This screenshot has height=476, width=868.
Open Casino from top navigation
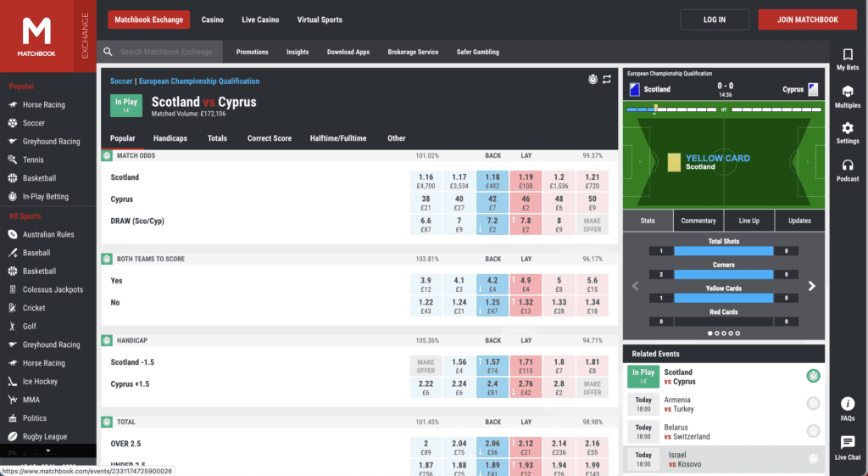212,20
